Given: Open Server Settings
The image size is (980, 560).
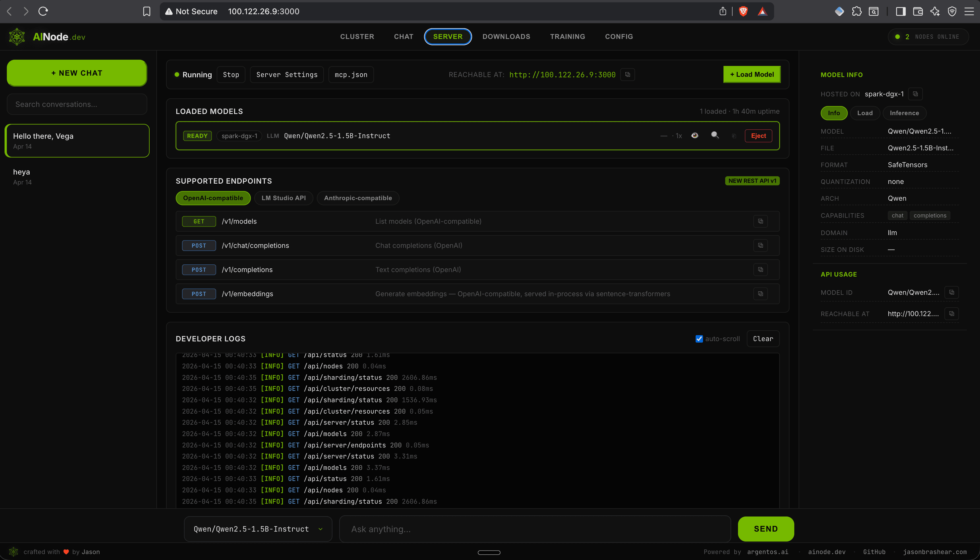Looking at the screenshot, I should [x=287, y=74].
